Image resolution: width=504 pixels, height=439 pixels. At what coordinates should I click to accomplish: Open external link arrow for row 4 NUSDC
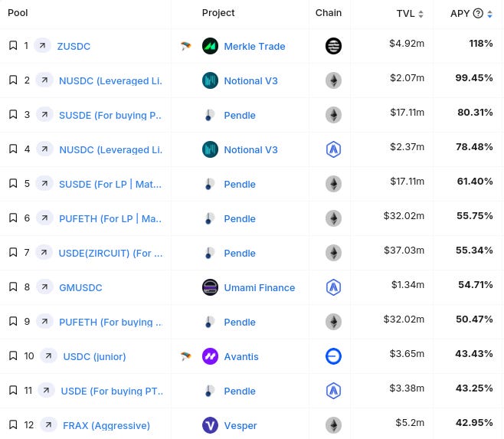[44, 149]
